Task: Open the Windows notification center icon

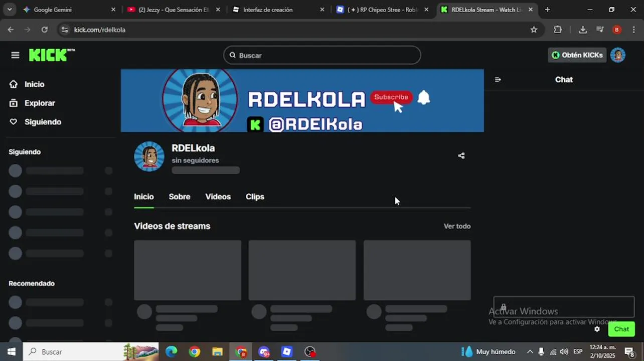Action: pos(629,352)
